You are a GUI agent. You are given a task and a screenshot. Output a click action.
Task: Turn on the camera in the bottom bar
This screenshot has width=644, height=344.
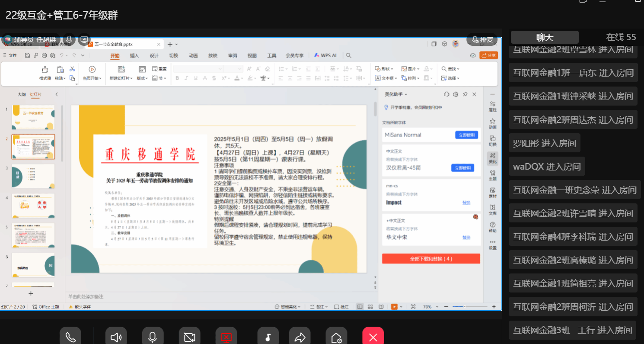(x=190, y=337)
